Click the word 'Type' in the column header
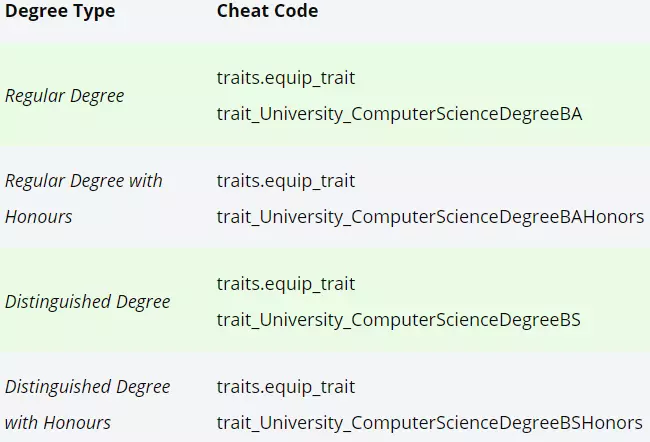650x442 pixels. point(94,12)
